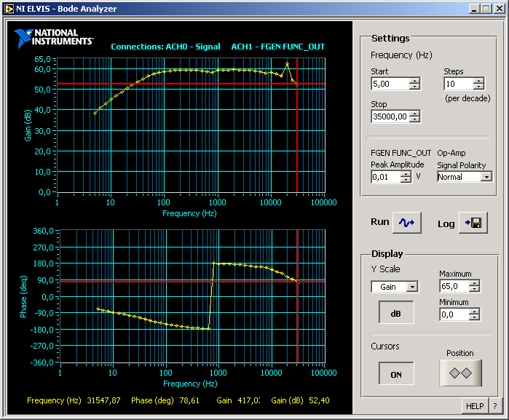Increment the Stop frequency value
Image resolution: width=509 pixels, height=420 pixels.
pyautogui.click(x=414, y=114)
